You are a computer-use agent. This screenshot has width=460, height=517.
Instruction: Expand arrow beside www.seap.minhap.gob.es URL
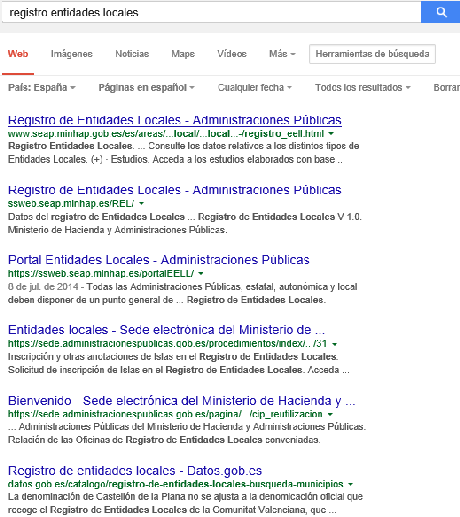pyautogui.click(x=331, y=134)
